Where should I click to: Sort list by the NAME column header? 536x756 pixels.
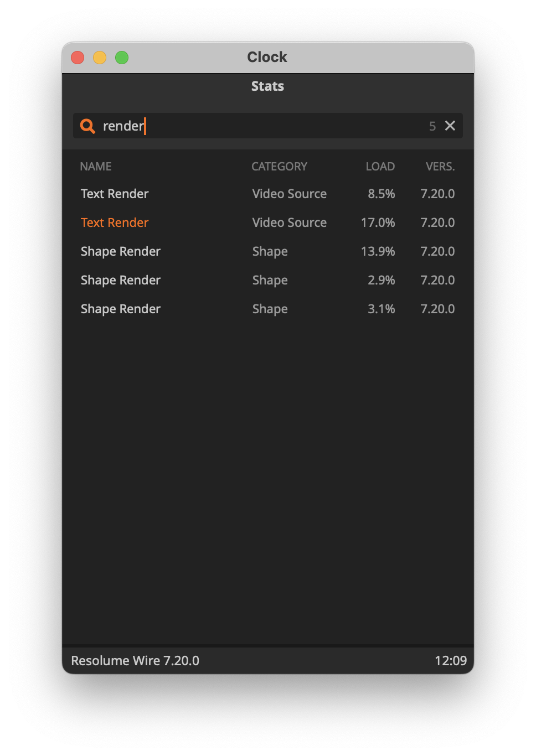[x=96, y=167]
